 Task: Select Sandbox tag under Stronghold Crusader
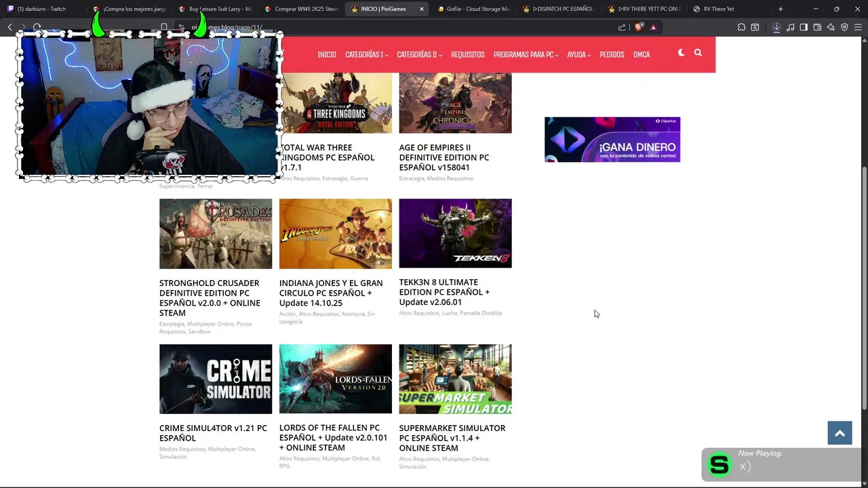point(199,331)
